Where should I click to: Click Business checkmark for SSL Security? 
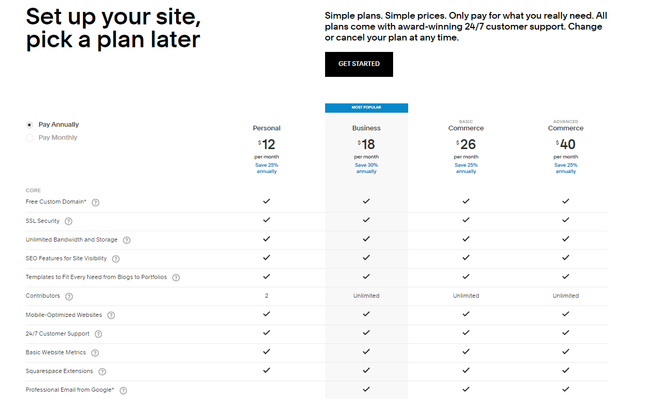pyautogui.click(x=366, y=220)
